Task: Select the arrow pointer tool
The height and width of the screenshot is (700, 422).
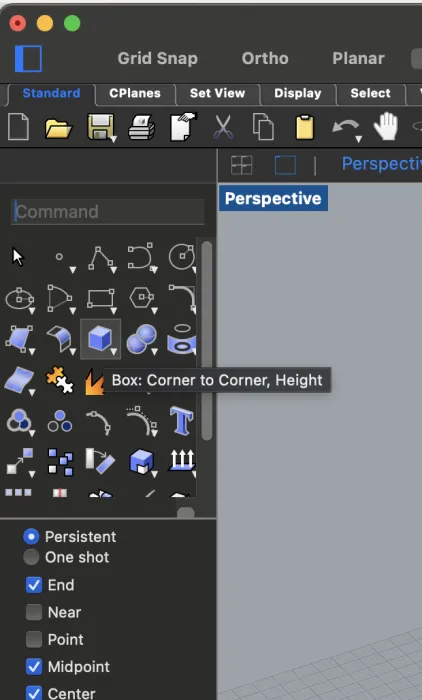Action: tap(18, 257)
